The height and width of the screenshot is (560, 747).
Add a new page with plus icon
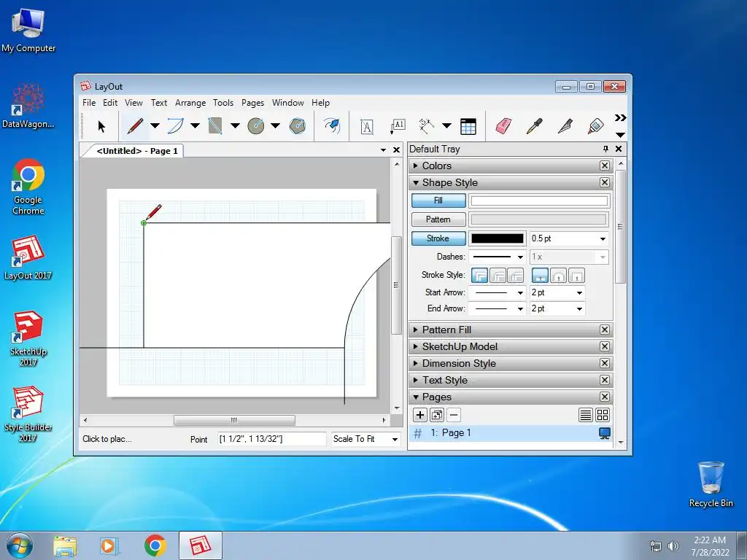click(419, 415)
